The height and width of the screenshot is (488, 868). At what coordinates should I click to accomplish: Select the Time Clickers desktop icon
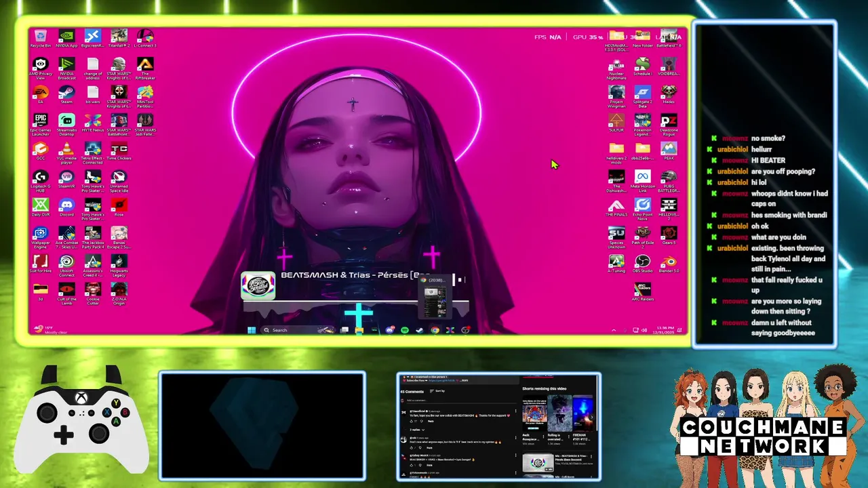pyautogui.click(x=119, y=152)
